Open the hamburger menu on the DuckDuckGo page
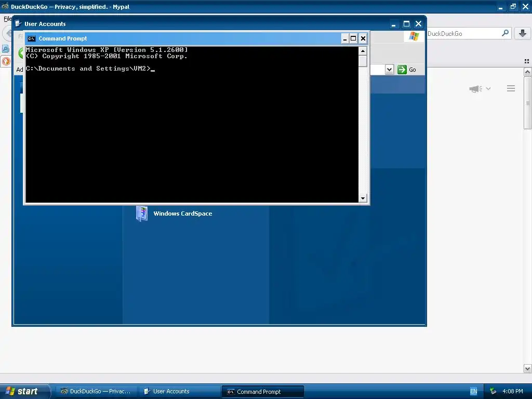The height and width of the screenshot is (399, 532). click(511, 88)
